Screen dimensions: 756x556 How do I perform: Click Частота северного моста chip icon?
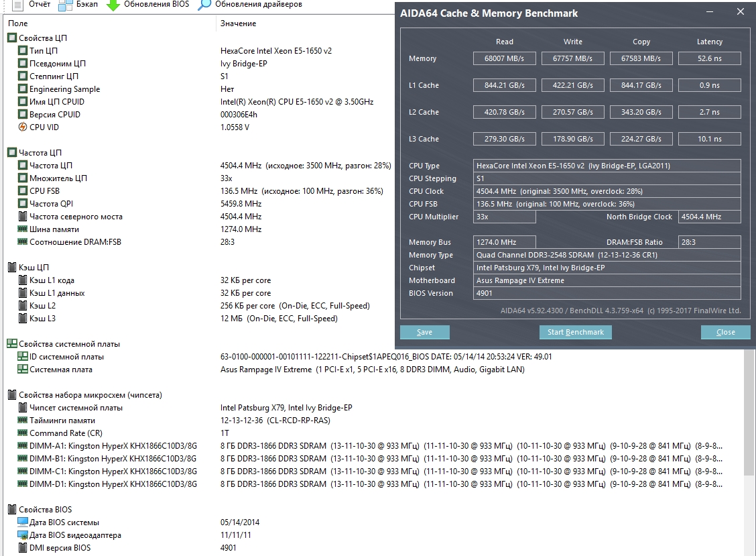point(23,216)
